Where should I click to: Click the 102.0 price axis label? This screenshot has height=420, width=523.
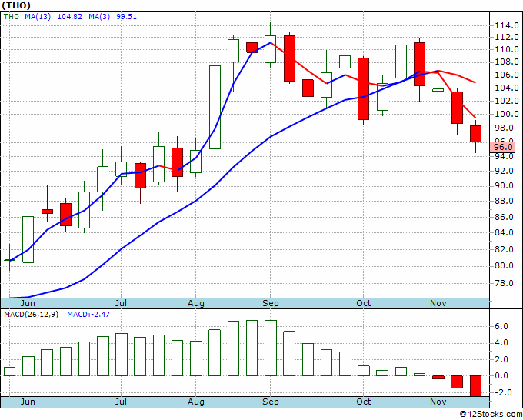pos(506,101)
